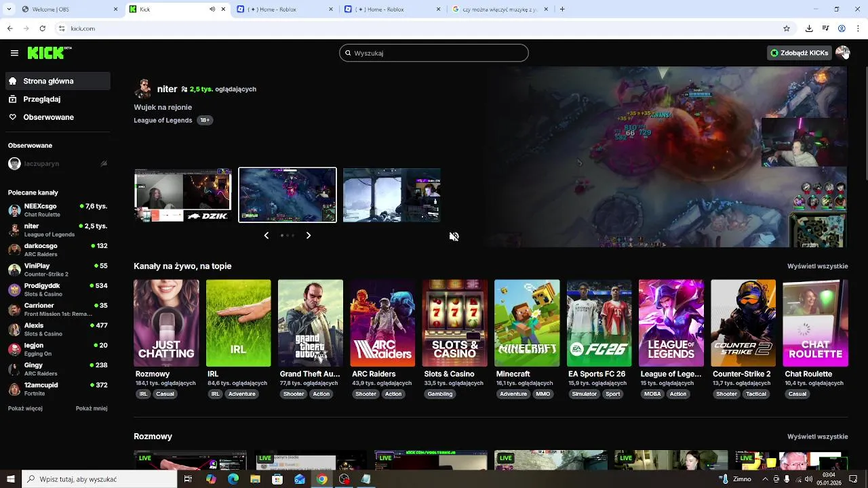Click the Simulator tag under EA Sports FC 26

pyautogui.click(x=584, y=394)
